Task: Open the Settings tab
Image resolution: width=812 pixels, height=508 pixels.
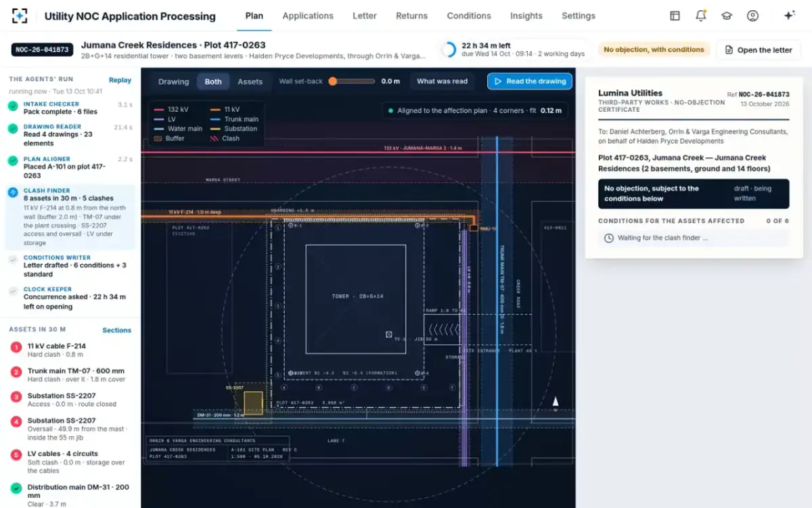Action: pyautogui.click(x=579, y=16)
